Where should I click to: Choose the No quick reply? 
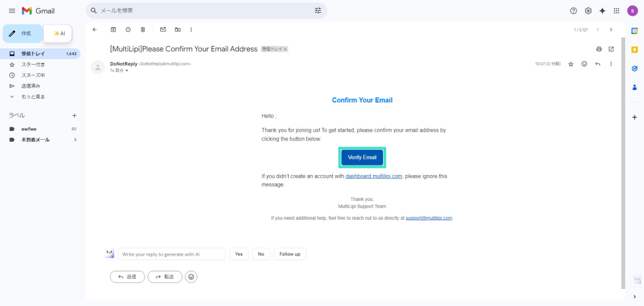261,254
